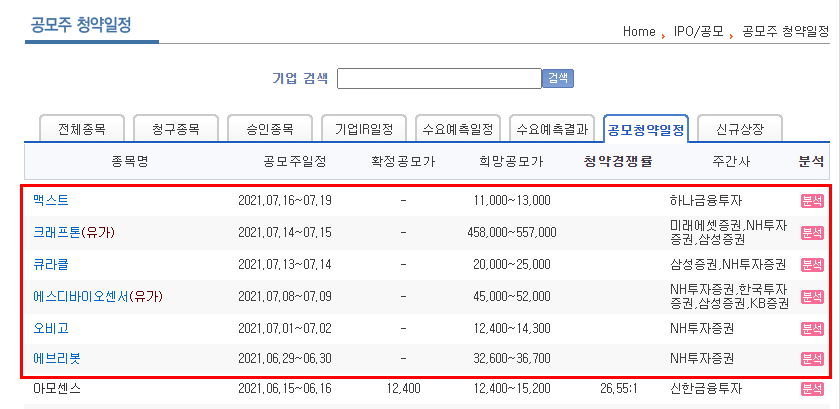The height and width of the screenshot is (409, 840).
Task: Click 공모주 청약일정 breadcrumb item
Action: point(785,32)
